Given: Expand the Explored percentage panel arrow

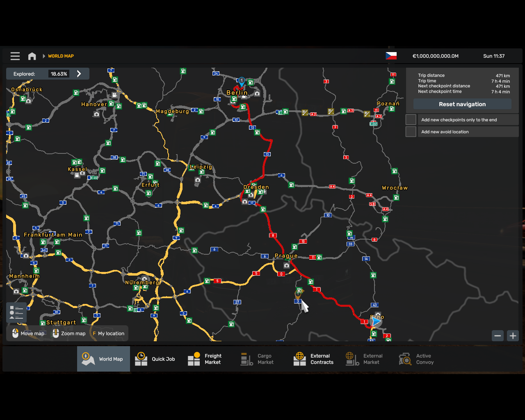Looking at the screenshot, I should pos(79,74).
